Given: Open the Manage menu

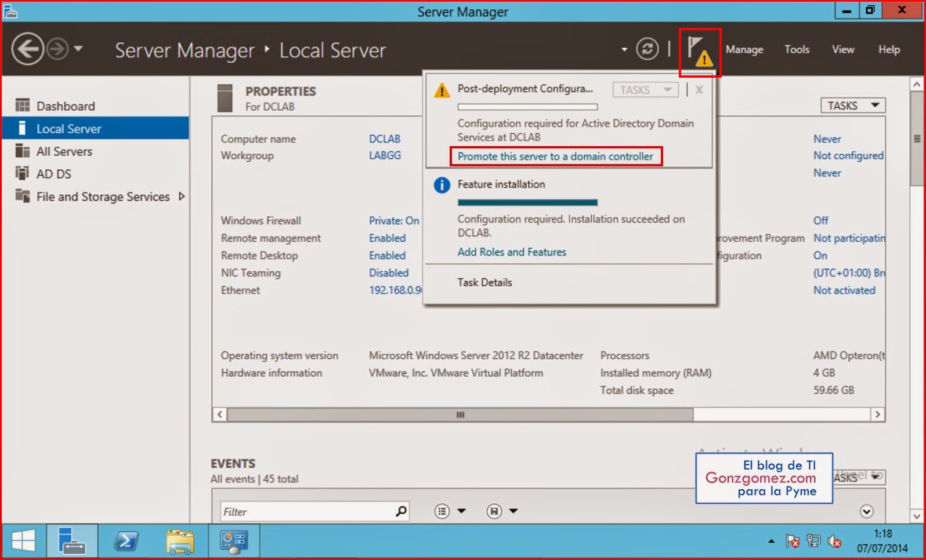Looking at the screenshot, I should (x=744, y=50).
